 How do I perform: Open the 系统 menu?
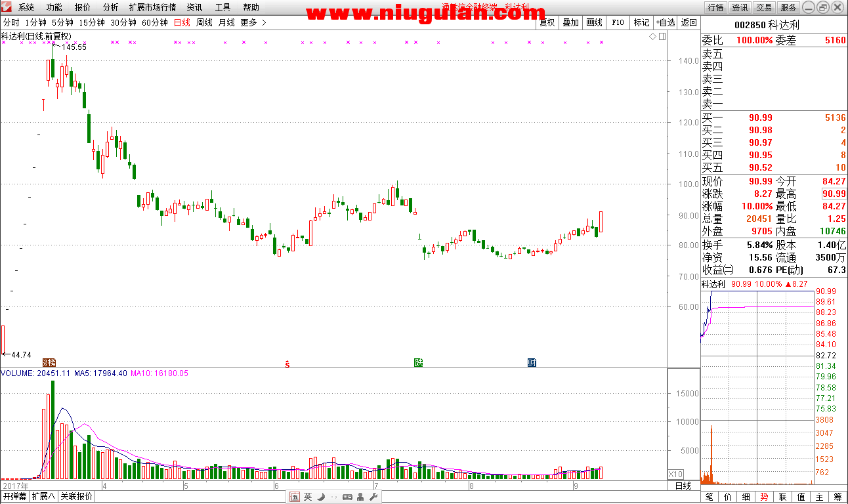(x=26, y=7)
